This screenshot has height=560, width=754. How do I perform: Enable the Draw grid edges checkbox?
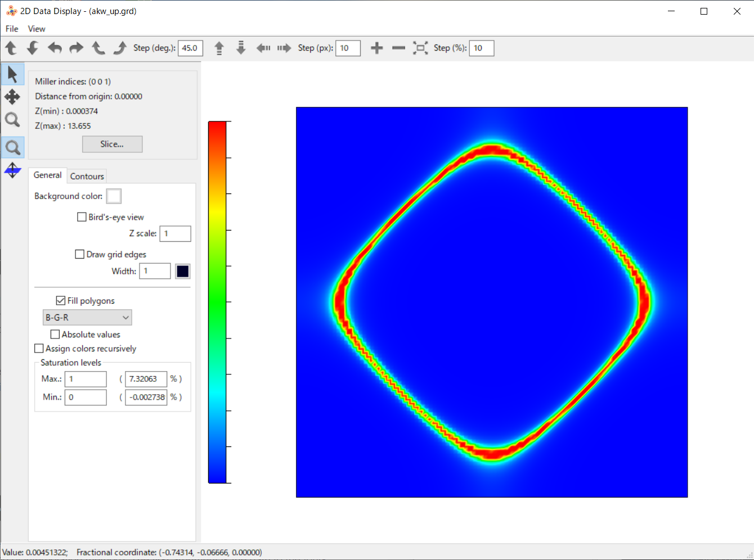(80, 254)
